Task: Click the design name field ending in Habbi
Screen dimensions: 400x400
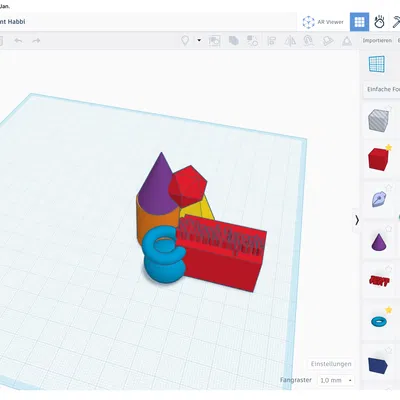Action: 13,22
